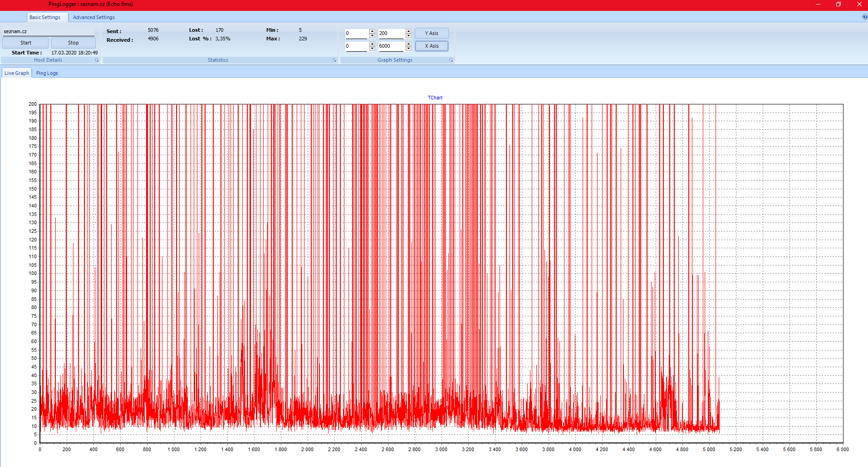Click the help icon in ribbon corner
The height and width of the screenshot is (467, 868).
[864, 17]
